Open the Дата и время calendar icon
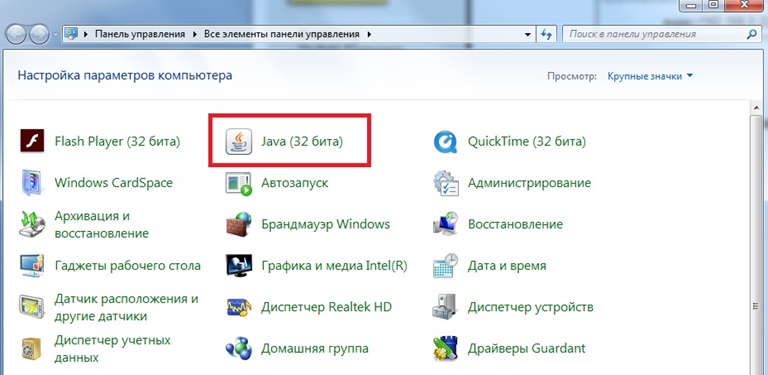The image size is (768, 375). [446, 266]
